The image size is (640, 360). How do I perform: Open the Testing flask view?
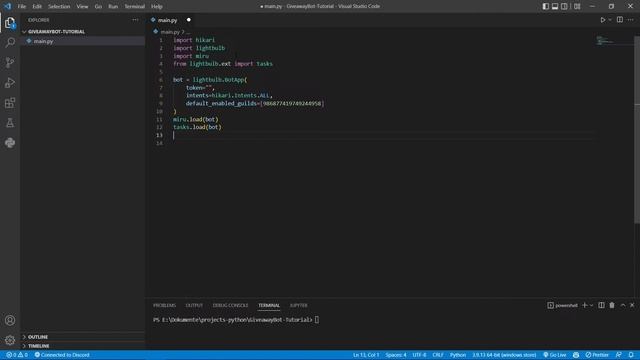[x=10, y=122]
